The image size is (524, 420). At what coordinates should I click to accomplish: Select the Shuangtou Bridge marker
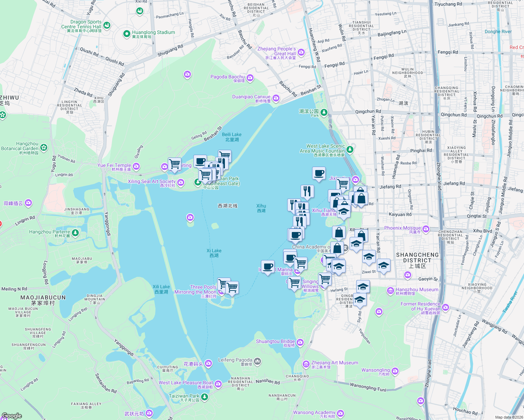coord(299,342)
